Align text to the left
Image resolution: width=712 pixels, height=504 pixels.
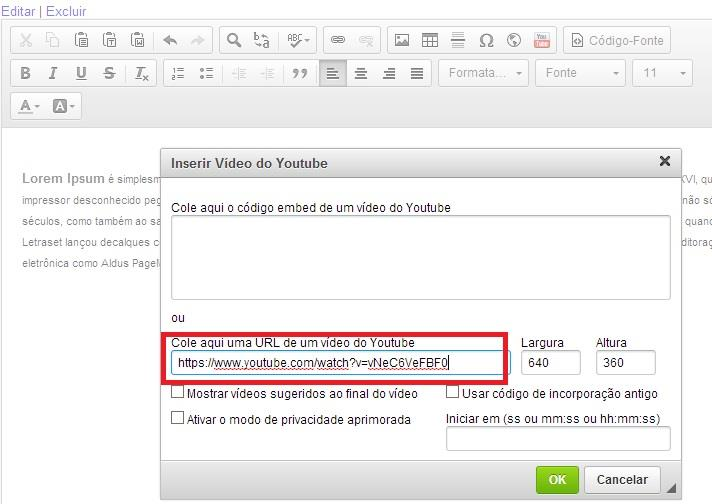point(333,73)
